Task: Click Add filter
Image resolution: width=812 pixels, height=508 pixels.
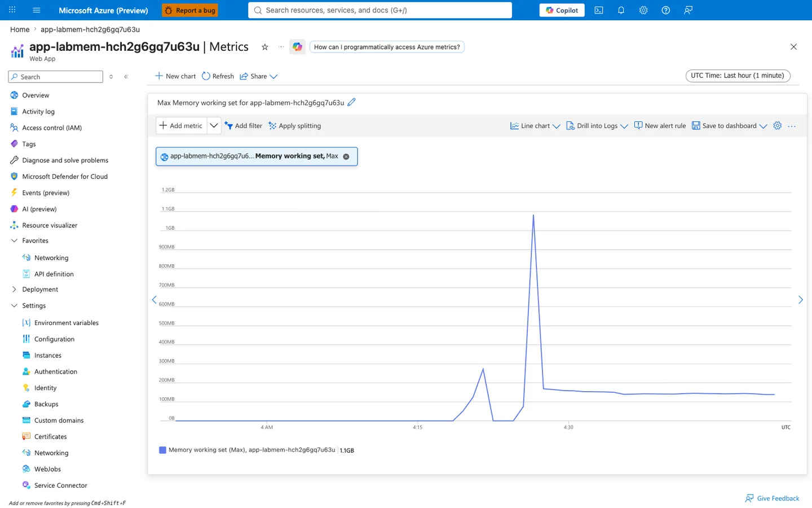Action: (x=243, y=126)
